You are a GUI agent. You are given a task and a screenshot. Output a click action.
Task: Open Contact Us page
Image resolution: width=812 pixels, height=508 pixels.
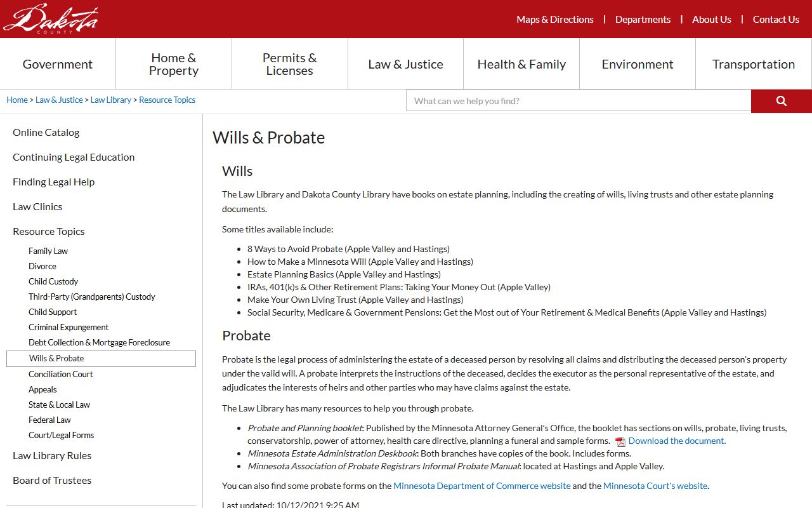[776, 20]
